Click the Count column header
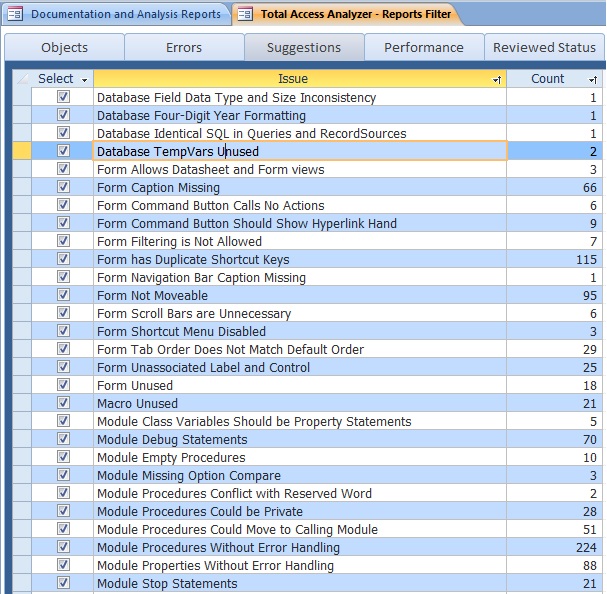607x594 pixels. click(x=555, y=79)
